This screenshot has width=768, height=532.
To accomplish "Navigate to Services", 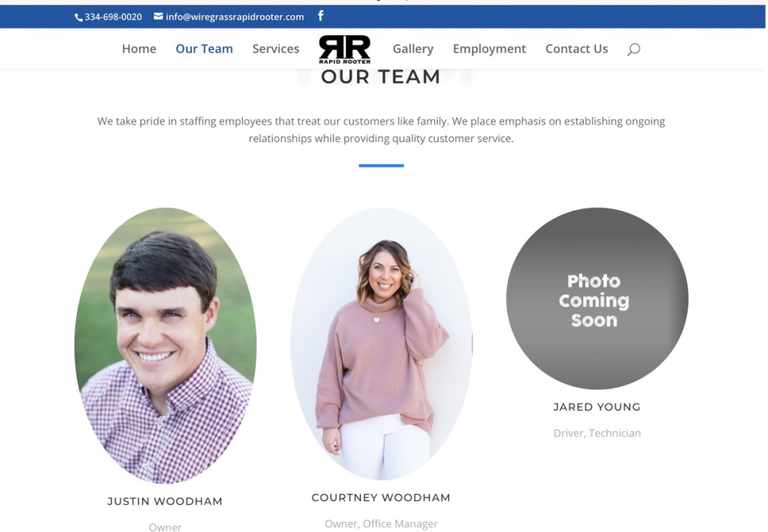I will pyautogui.click(x=276, y=48).
